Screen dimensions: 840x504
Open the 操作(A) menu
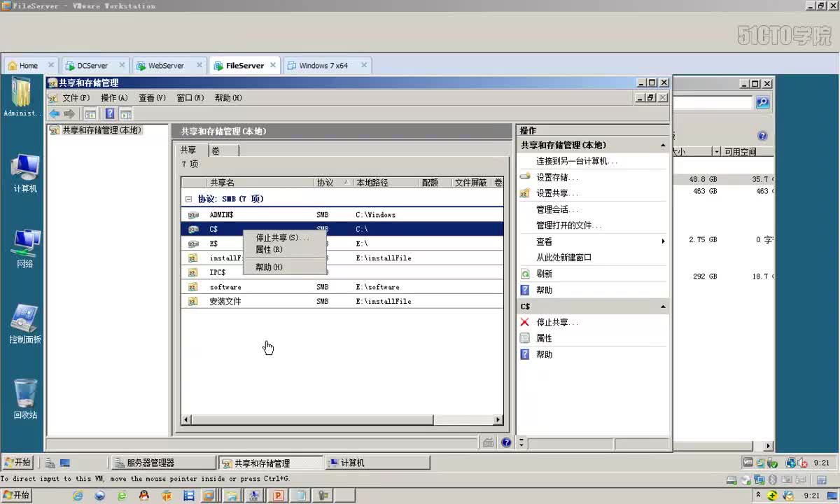(x=114, y=98)
